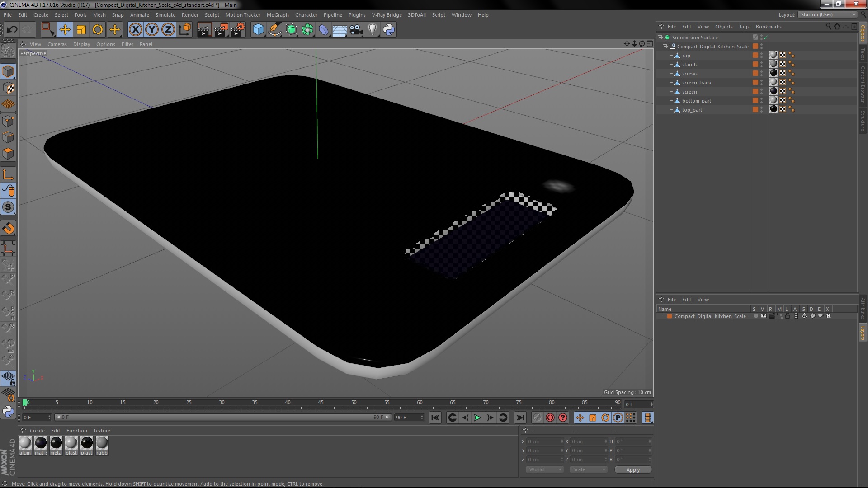The image size is (868, 488).
Task: Open the File menu
Action: tap(8, 15)
